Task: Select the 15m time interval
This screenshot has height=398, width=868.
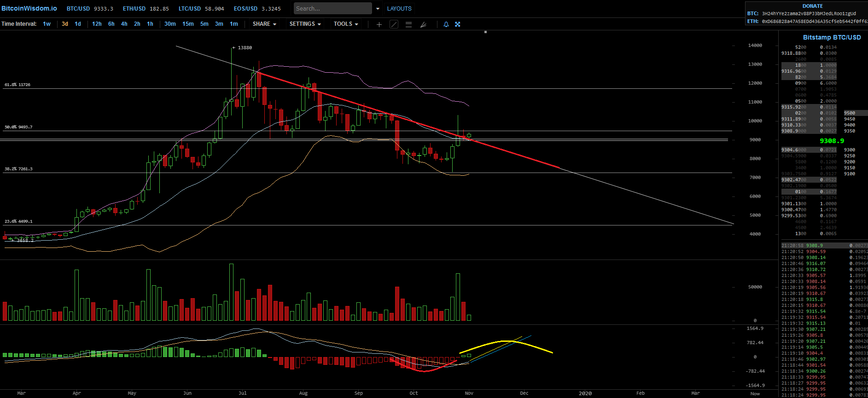Action: pyautogui.click(x=188, y=24)
